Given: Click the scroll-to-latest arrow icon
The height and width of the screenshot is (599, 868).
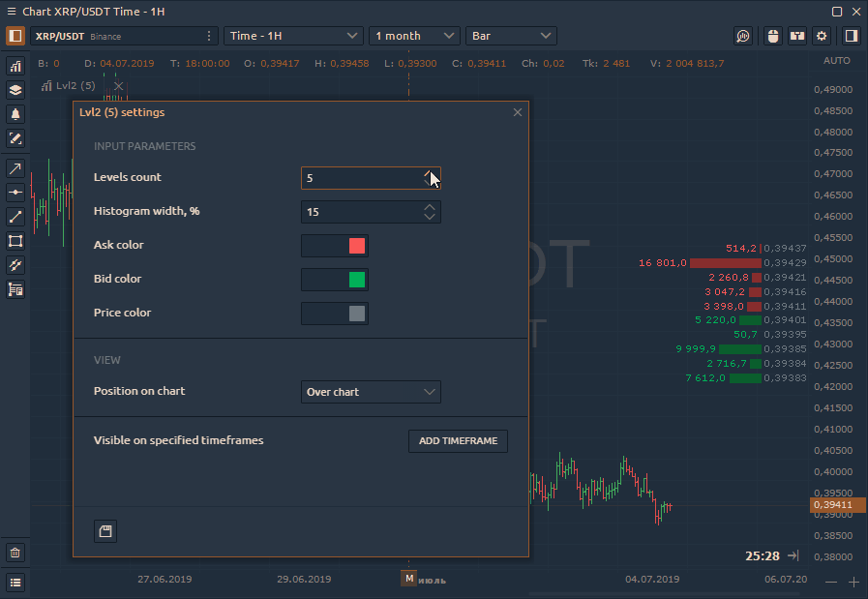Looking at the screenshot, I should tap(793, 555).
